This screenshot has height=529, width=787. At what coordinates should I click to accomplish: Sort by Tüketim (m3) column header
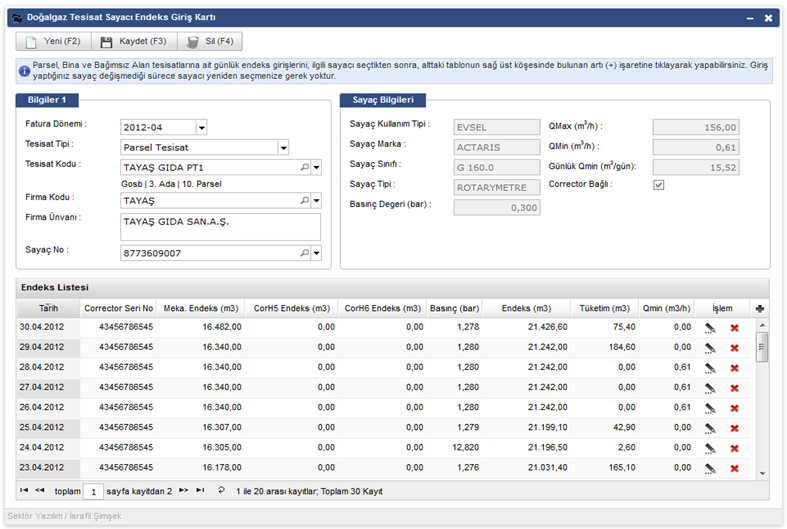[604, 308]
